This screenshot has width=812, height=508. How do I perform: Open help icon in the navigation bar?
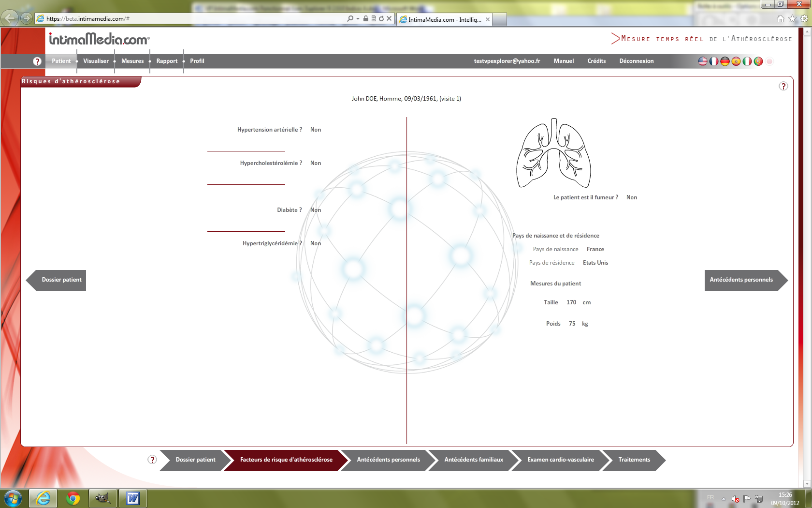pos(37,61)
